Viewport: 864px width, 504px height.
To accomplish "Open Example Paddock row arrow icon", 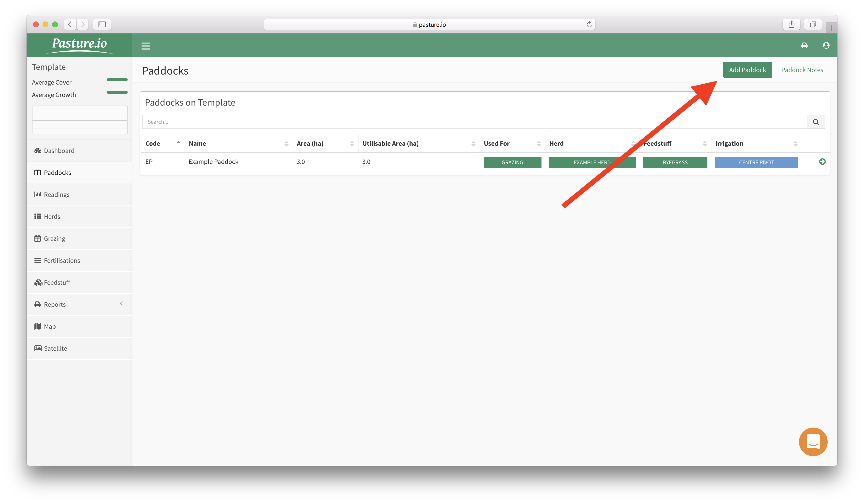I will [822, 162].
